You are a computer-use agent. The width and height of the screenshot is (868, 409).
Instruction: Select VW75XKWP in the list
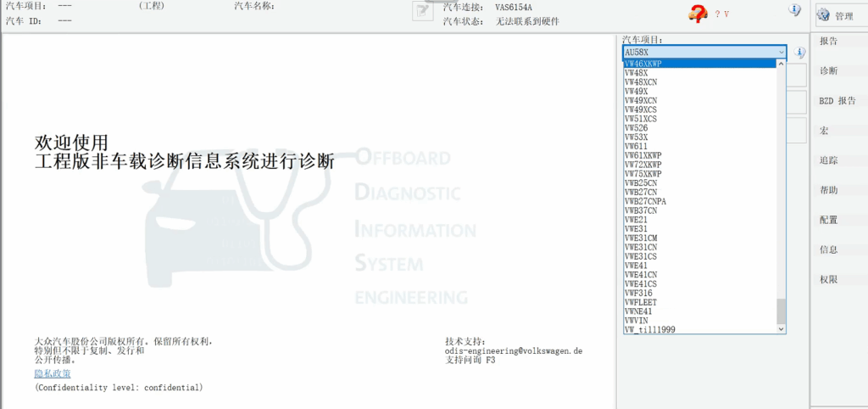699,173
